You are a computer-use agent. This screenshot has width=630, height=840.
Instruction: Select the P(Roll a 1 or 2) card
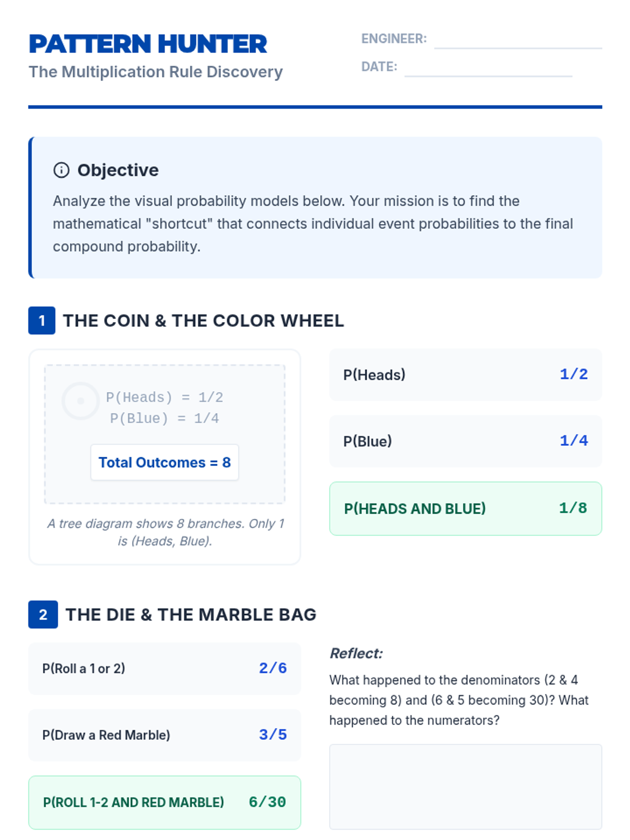point(165,668)
